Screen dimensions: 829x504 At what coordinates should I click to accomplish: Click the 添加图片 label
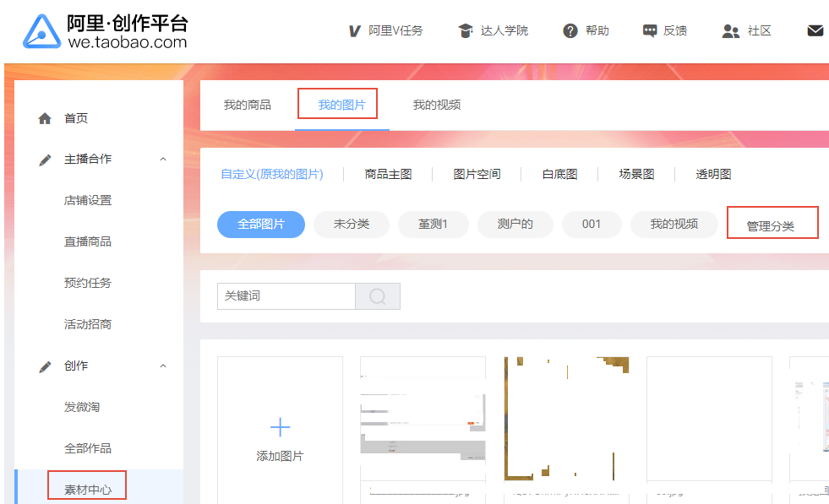point(280,456)
